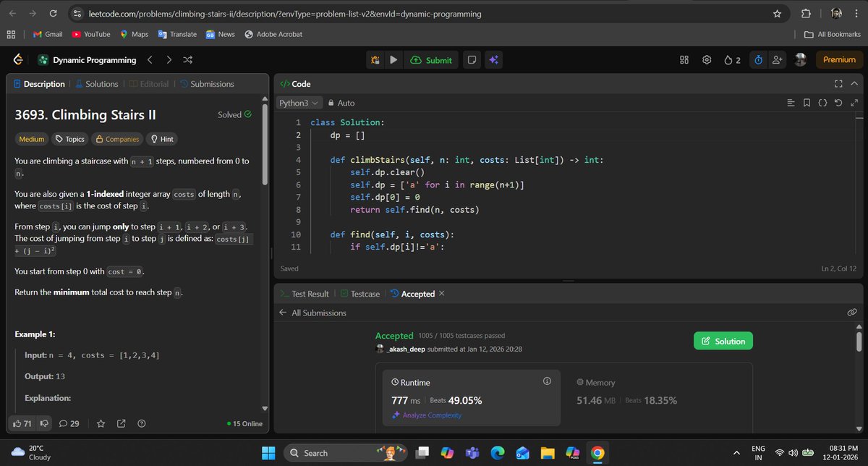
Task: Click Analyze Complexity link
Action: pyautogui.click(x=427, y=415)
